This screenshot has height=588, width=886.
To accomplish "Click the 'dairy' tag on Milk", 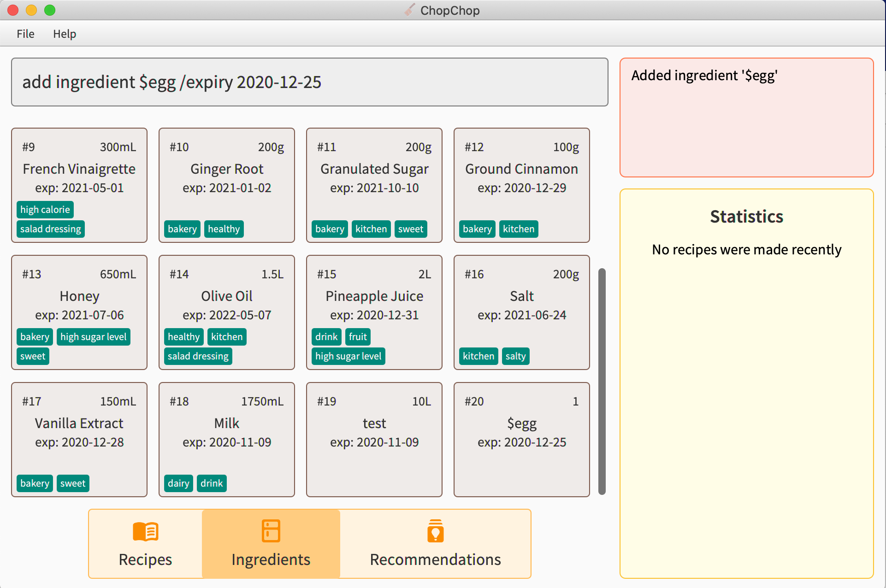I will 178,483.
